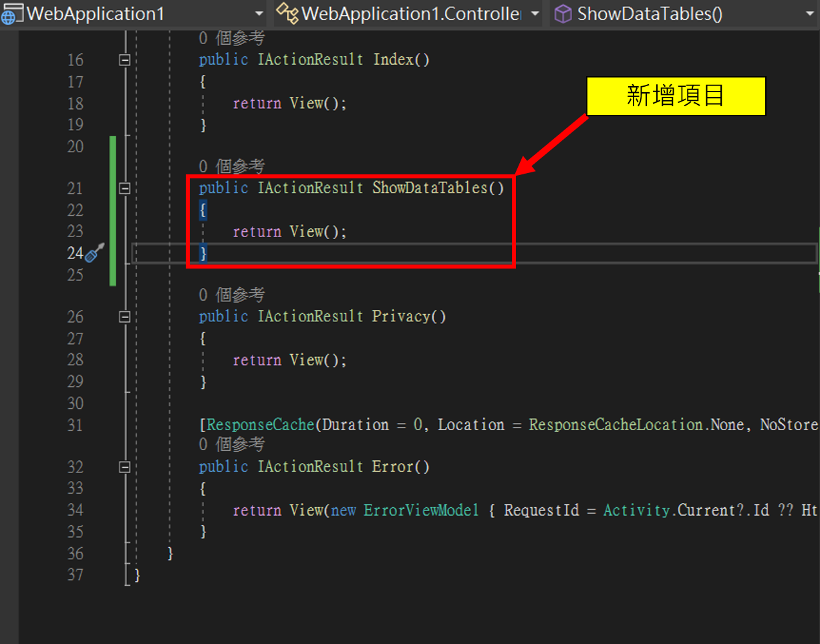
Task: Click the class icon beside WebApplication1.Controllers
Action: [x=287, y=13]
